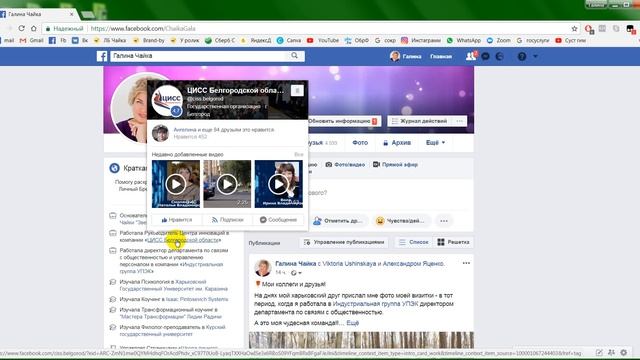
Task: Open the help question mark icon
Action: 522,56
